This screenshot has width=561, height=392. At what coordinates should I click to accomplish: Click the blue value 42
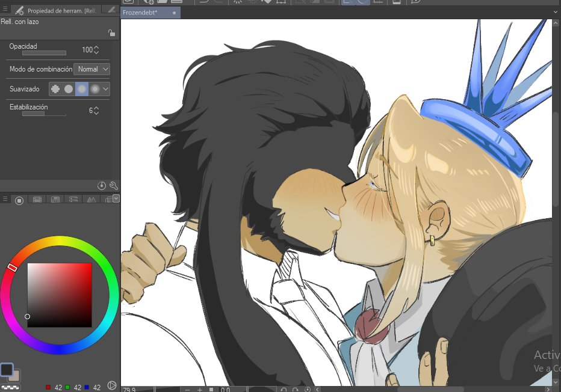click(97, 387)
